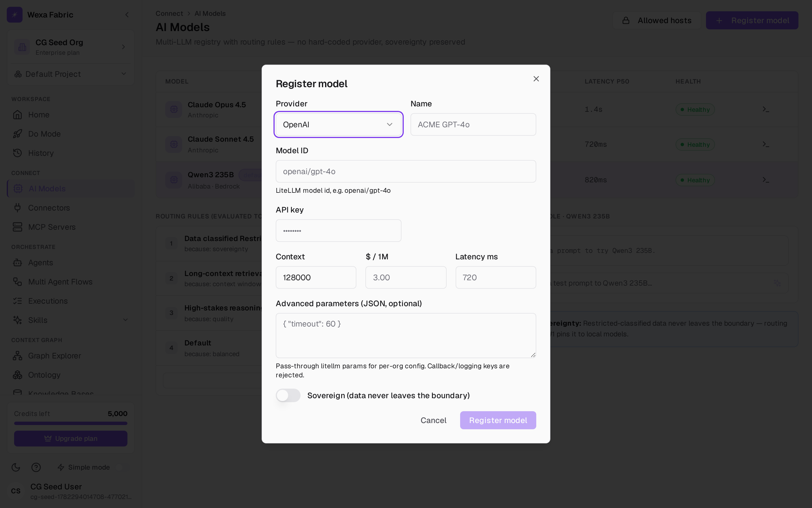Screen dimensions: 812x508
Task: Click the Claude Sonnet 4.5 model icon
Action: click(x=174, y=144)
